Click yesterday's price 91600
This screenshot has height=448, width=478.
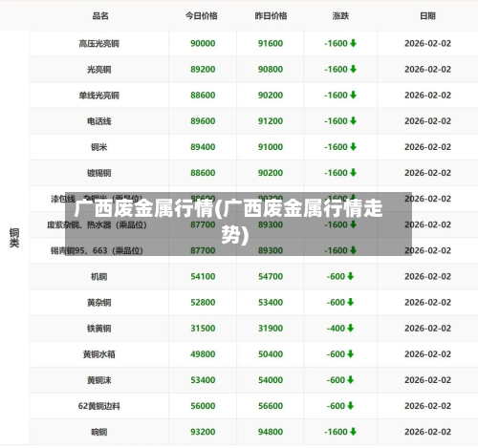coord(271,43)
